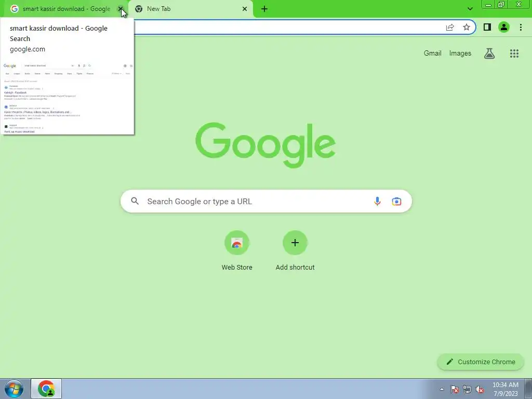The width and height of the screenshot is (532, 399).
Task: Open network status tray icon
Action: pos(467,389)
